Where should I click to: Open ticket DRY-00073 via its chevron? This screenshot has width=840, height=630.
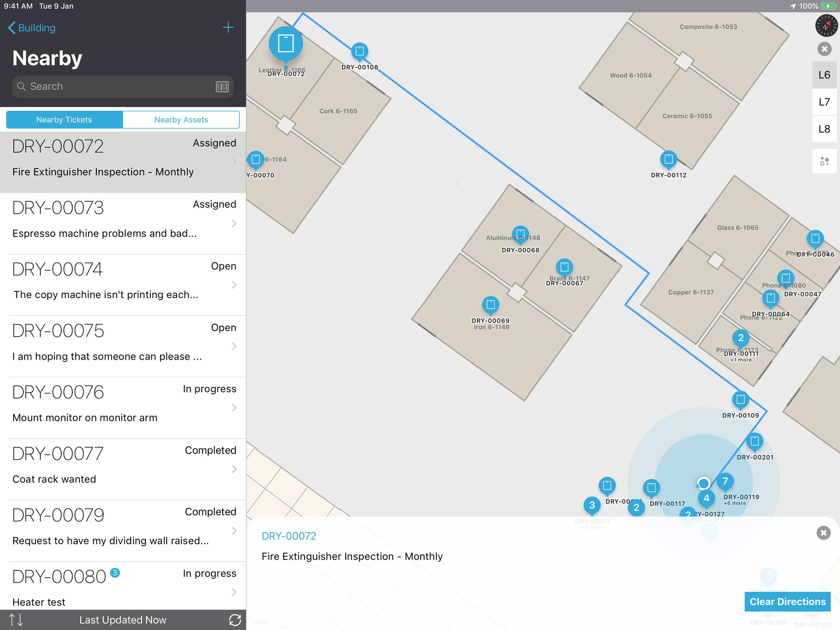[234, 223]
